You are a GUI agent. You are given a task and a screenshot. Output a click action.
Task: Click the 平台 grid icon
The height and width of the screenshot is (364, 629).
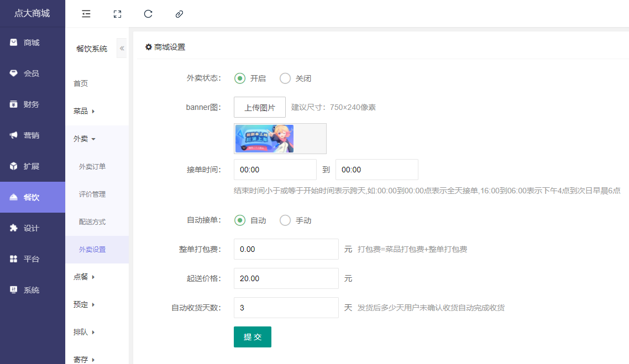pos(14,259)
